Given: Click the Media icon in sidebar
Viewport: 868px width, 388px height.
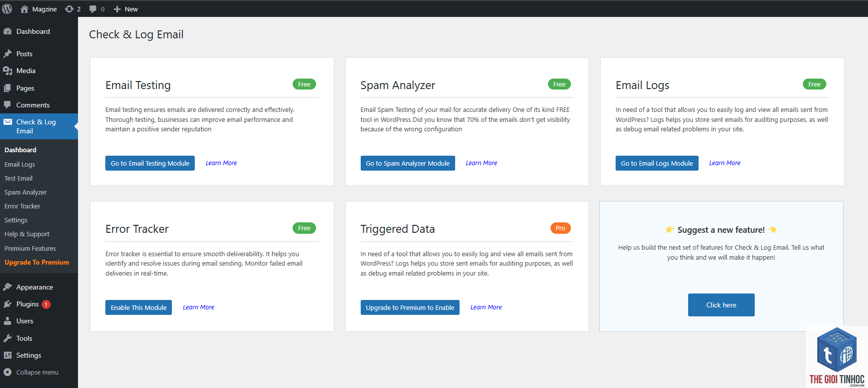Looking at the screenshot, I should (7, 71).
